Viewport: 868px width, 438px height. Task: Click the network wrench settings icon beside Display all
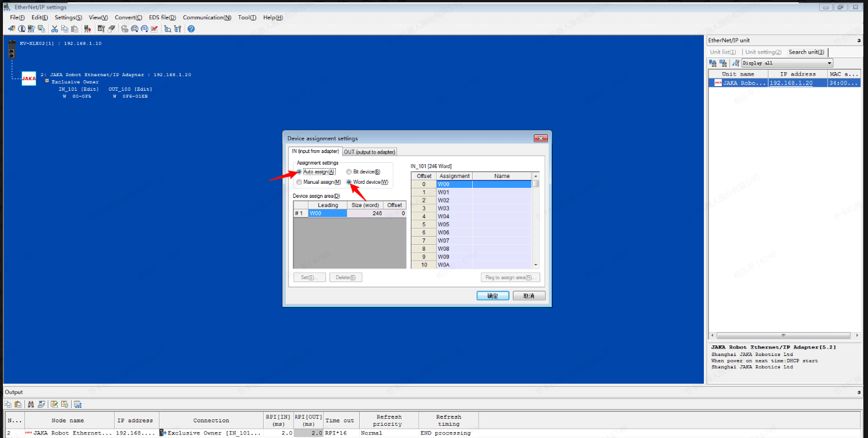736,63
